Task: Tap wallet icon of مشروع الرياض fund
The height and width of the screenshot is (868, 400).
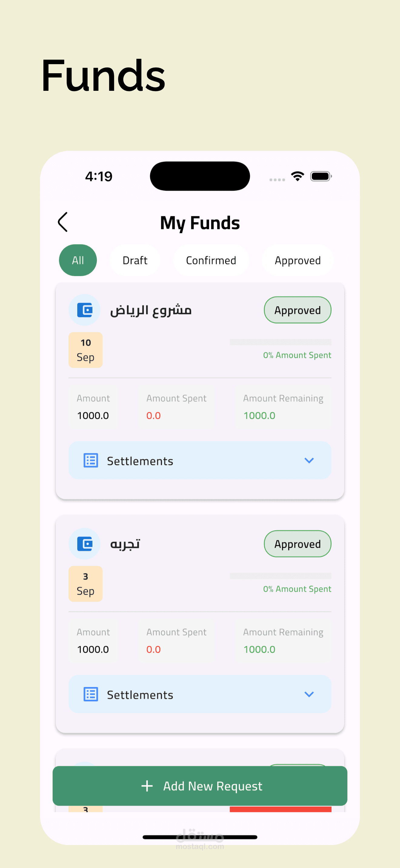Action: coord(85,310)
